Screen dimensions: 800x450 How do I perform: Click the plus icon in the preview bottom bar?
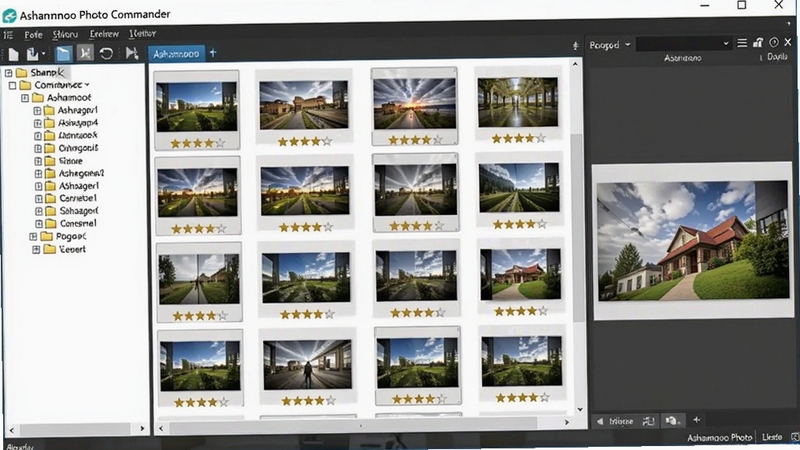(x=696, y=419)
